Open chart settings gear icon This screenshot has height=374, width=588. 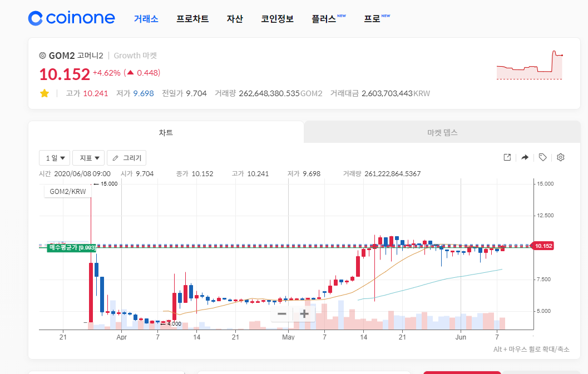click(561, 157)
